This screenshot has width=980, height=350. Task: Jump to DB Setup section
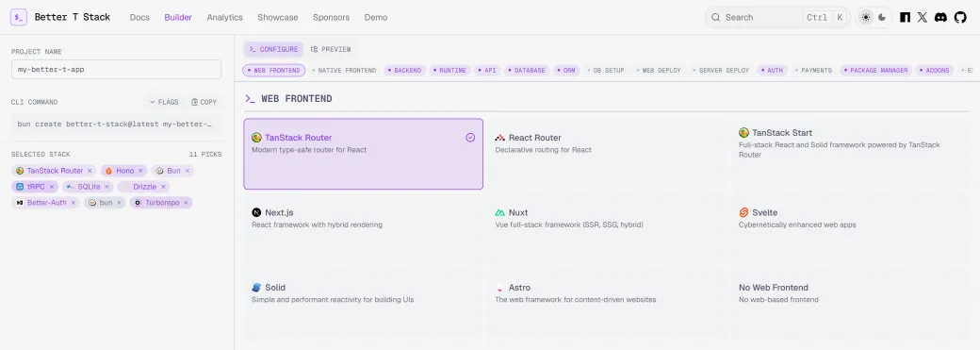(x=606, y=71)
